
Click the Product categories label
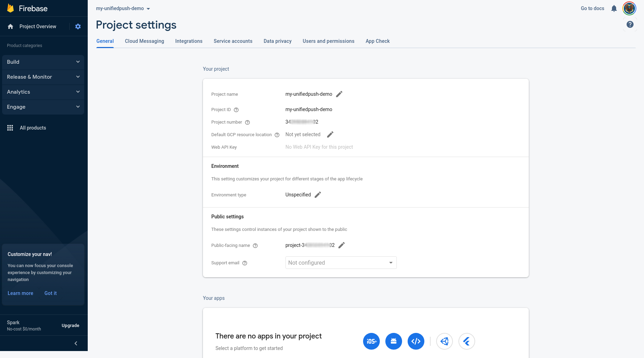pos(24,46)
